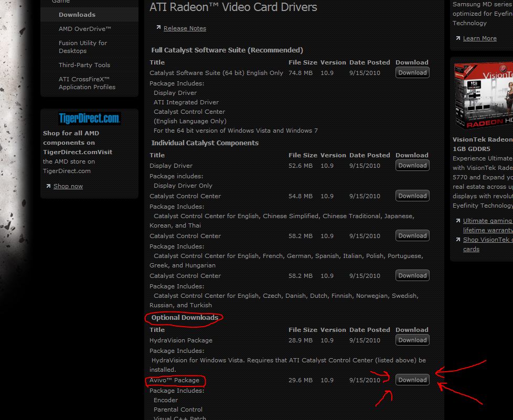513x420 pixels.
Task: Click the VisionTek Radeon product box image
Action: [x=483, y=95]
